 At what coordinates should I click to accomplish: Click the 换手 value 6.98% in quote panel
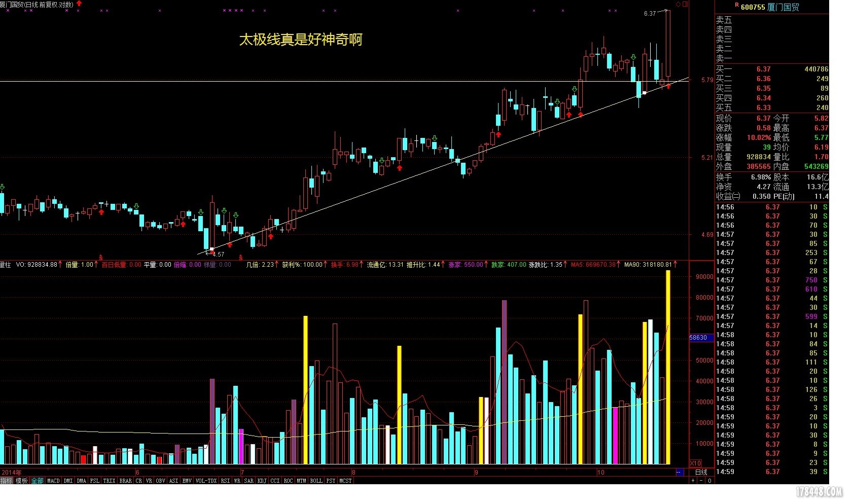tap(761, 177)
